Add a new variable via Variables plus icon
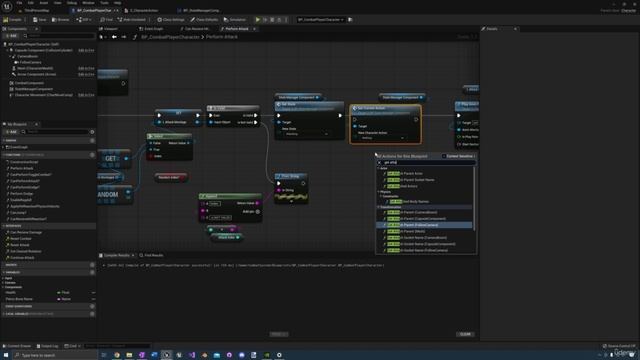640x360 pixels. [92, 272]
